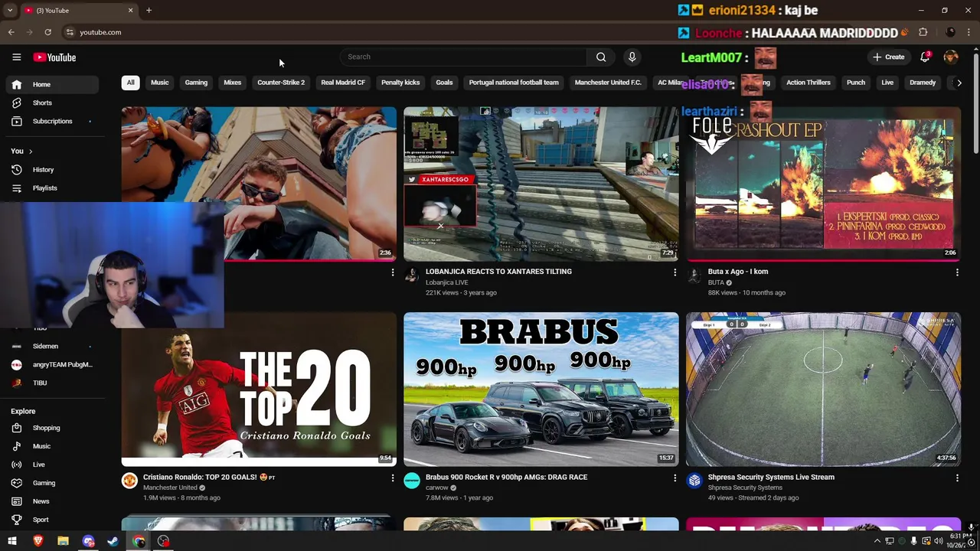Expand the You section chevron

click(x=31, y=151)
